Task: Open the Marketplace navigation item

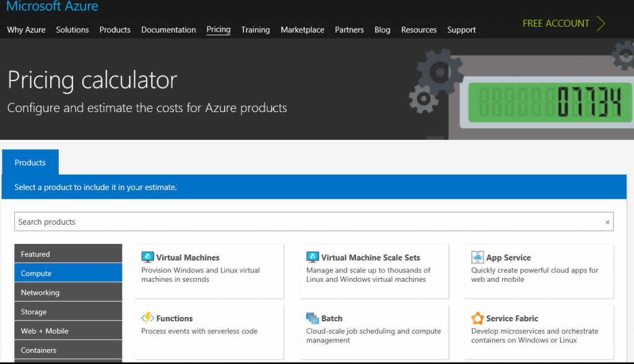Action: coord(302,30)
